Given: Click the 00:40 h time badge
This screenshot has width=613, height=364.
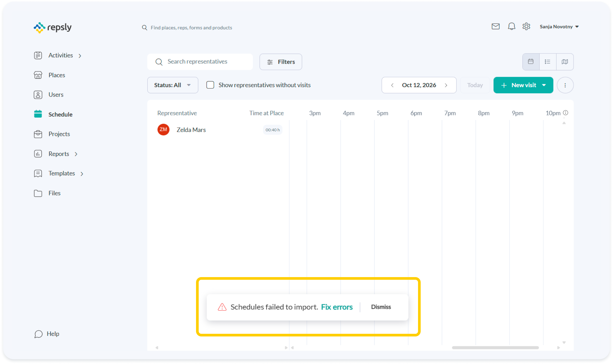Looking at the screenshot, I should [273, 130].
